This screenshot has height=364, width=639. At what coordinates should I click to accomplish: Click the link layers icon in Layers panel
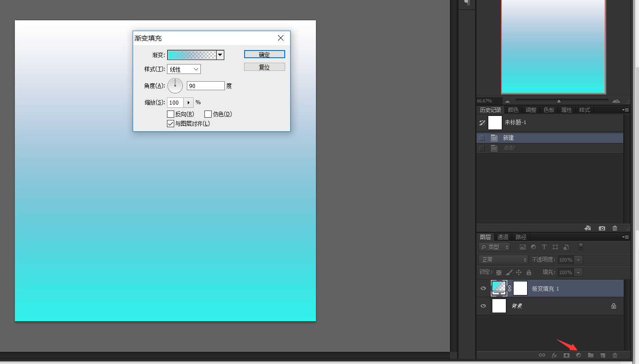(x=542, y=355)
